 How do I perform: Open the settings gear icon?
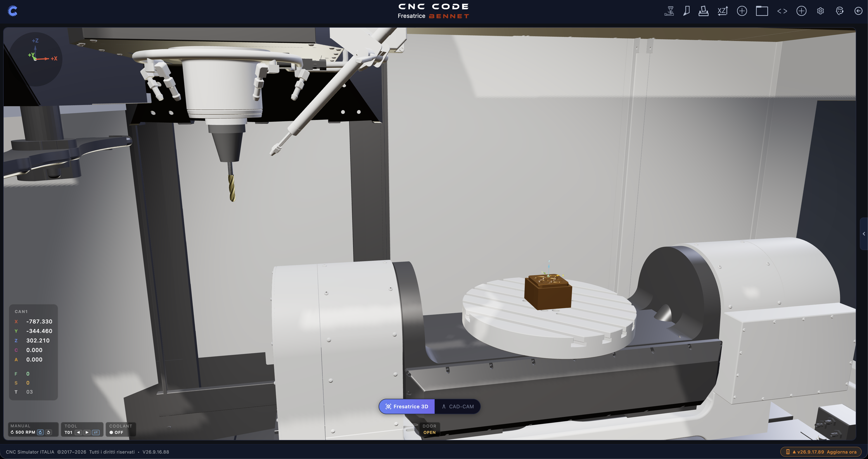pos(821,11)
